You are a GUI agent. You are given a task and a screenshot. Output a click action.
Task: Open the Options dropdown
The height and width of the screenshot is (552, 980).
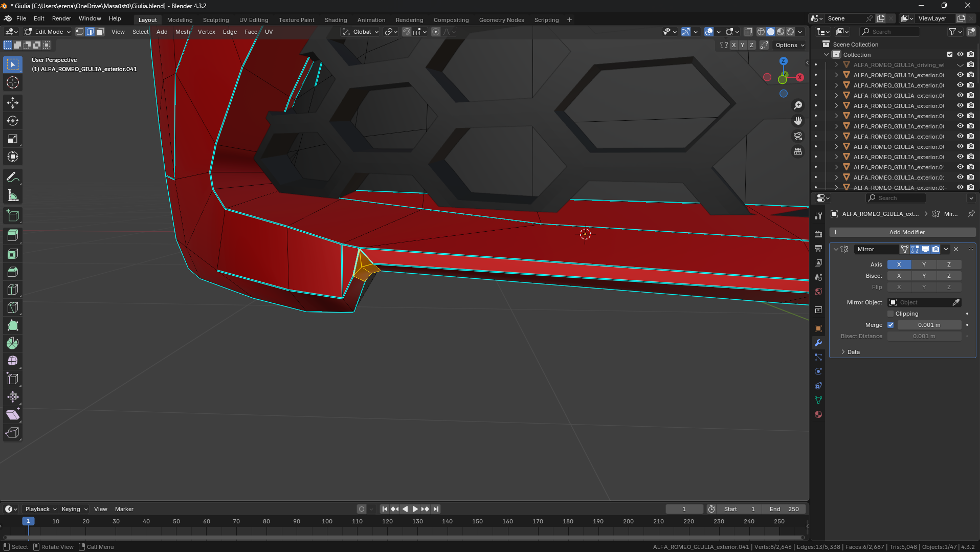tap(790, 45)
